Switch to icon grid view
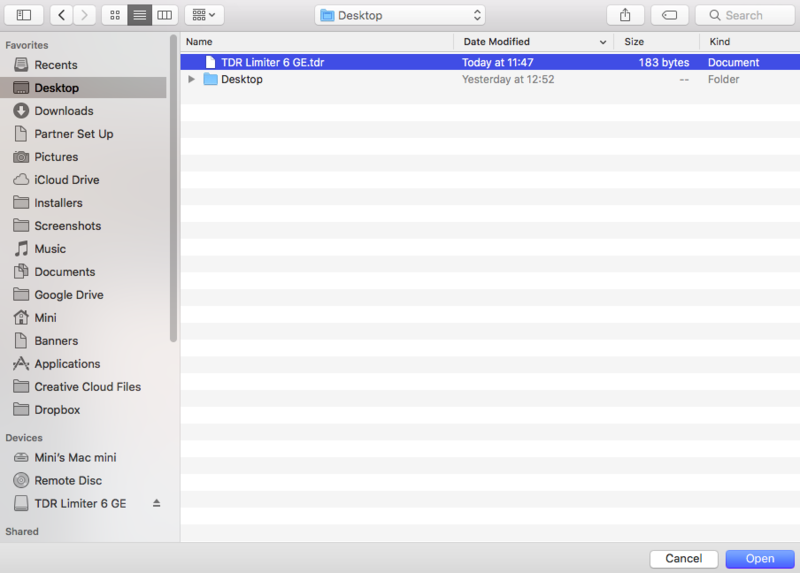This screenshot has height=573, width=800. (x=115, y=15)
